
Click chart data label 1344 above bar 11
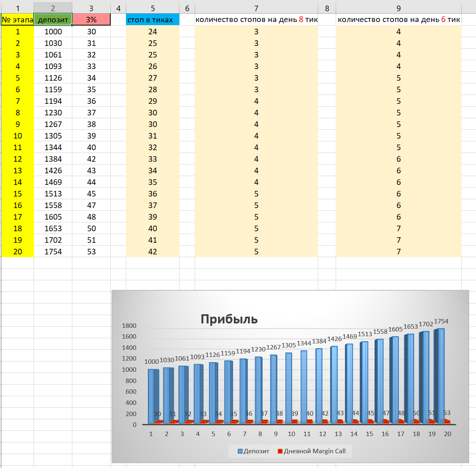(x=304, y=343)
